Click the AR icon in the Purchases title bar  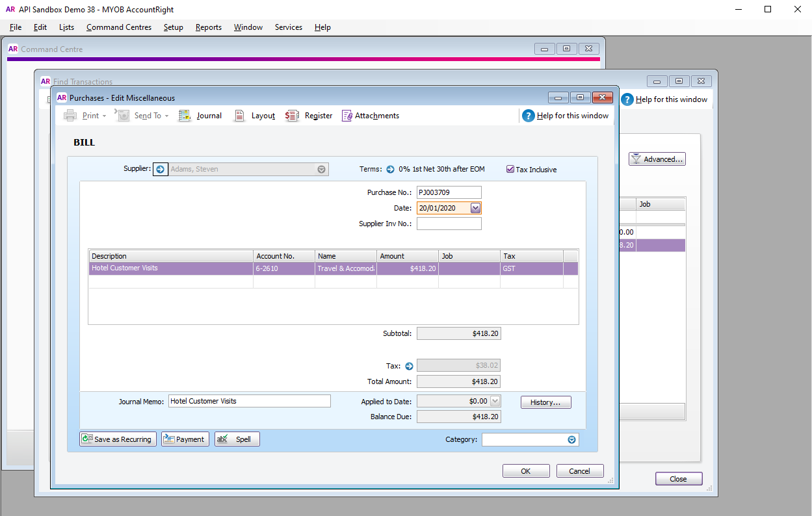click(62, 97)
